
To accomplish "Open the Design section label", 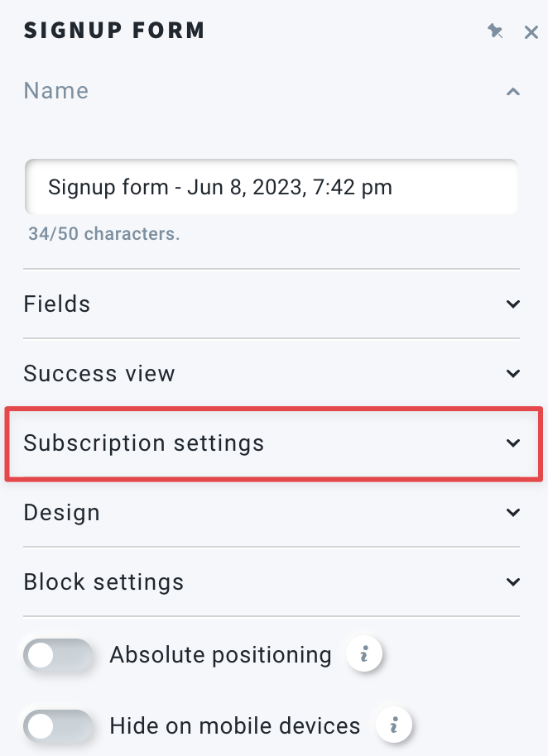I will pyautogui.click(x=62, y=513).
